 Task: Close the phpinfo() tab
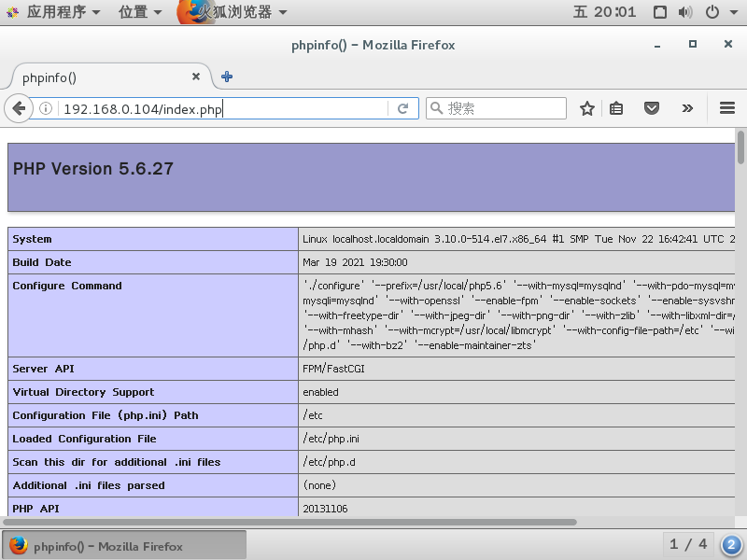196,77
